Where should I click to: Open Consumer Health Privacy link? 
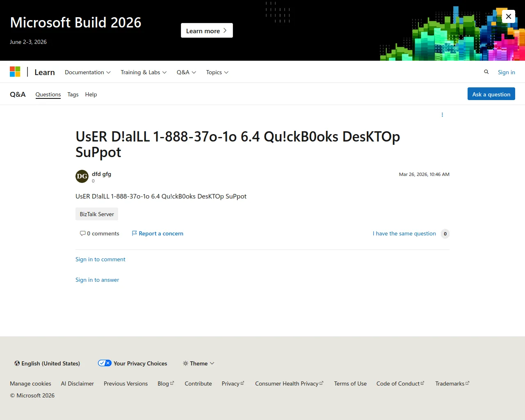tap(289, 383)
